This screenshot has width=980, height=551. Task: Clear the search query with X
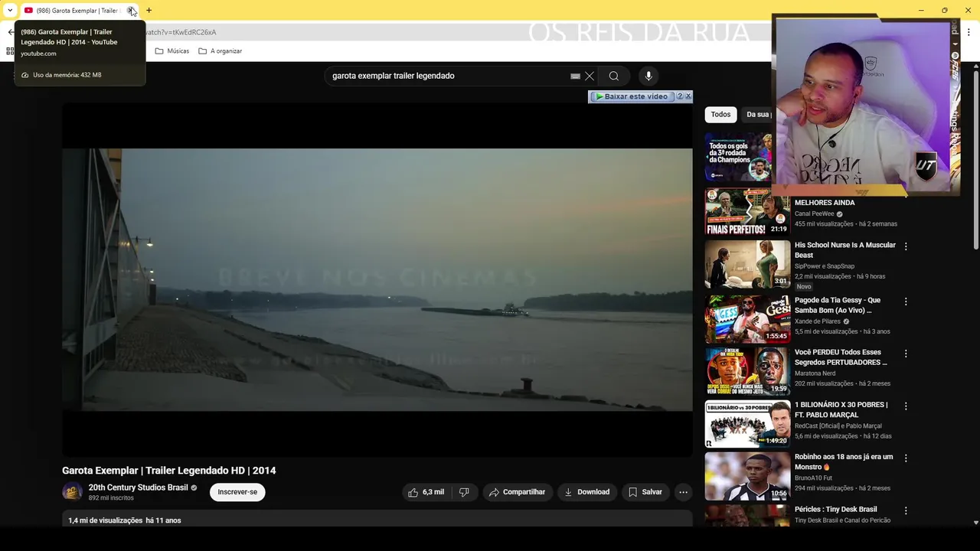point(590,76)
